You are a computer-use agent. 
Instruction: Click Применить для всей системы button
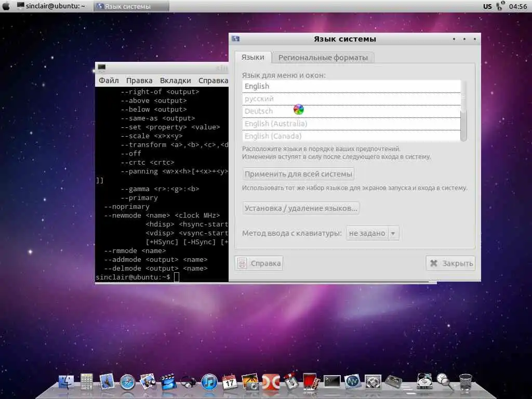coord(299,174)
